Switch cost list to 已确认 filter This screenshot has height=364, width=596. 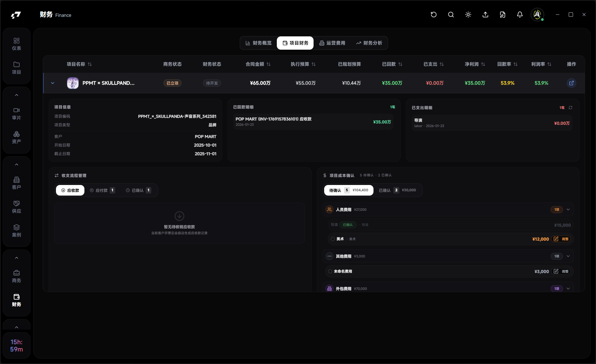coord(397,190)
